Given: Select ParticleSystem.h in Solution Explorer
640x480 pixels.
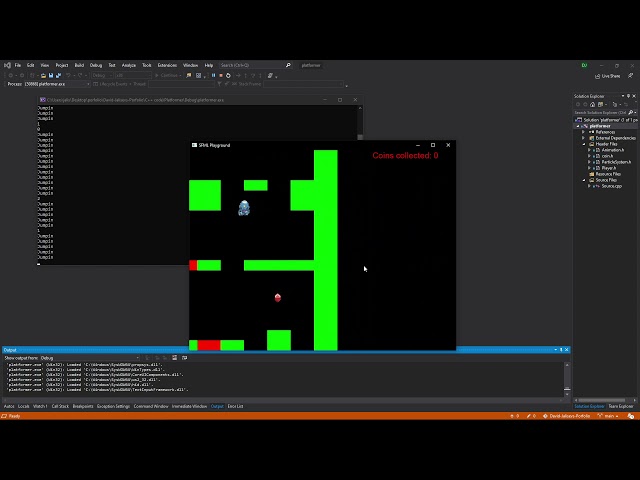Looking at the screenshot, I should 616,162.
